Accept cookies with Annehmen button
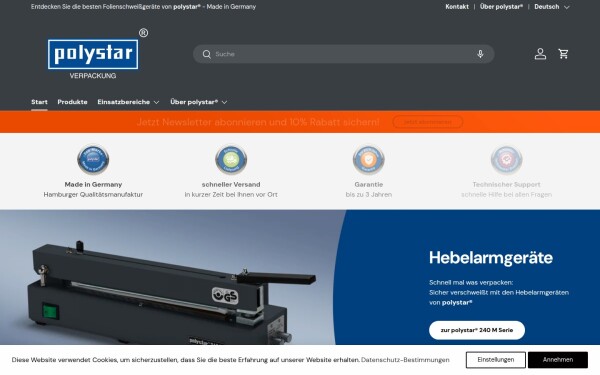 (558, 360)
